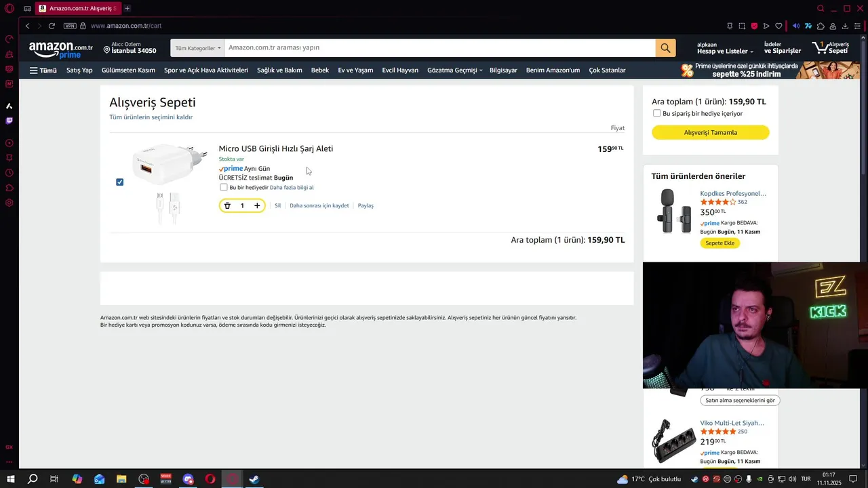Open the GX Corner gamepad icon
This screenshot has height=488, width=868.
[x=27, y=9]
